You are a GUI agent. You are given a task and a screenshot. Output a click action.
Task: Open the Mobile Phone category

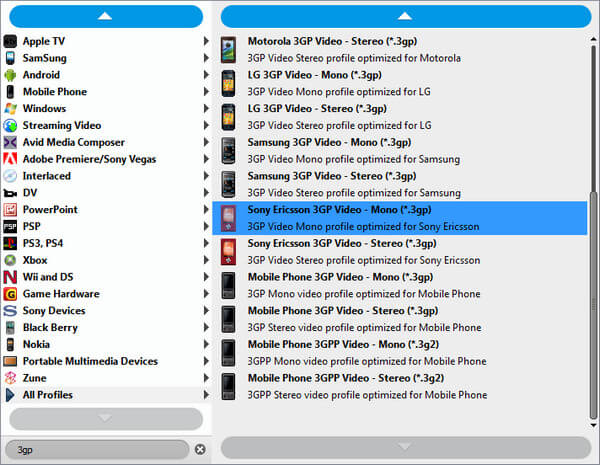point(106,91)
